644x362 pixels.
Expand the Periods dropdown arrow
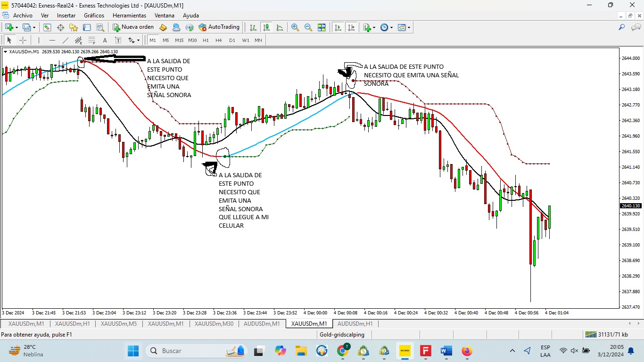click(391, 27)
